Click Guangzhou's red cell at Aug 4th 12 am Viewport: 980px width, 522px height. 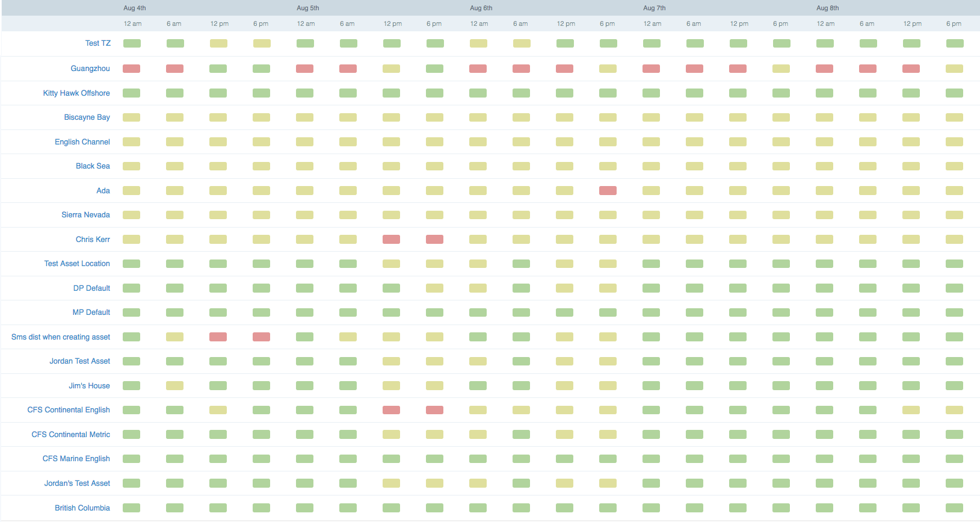pyautogui.click(x=131, y=69)
